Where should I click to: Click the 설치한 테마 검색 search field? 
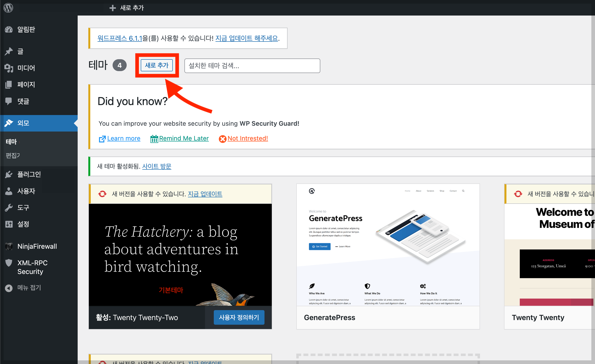[252, 66]
